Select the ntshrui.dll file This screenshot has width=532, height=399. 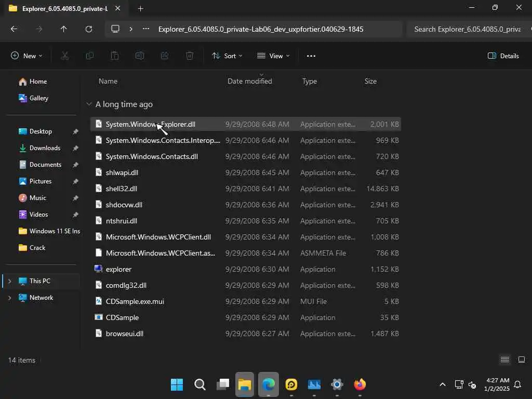[x=246, y=221]
